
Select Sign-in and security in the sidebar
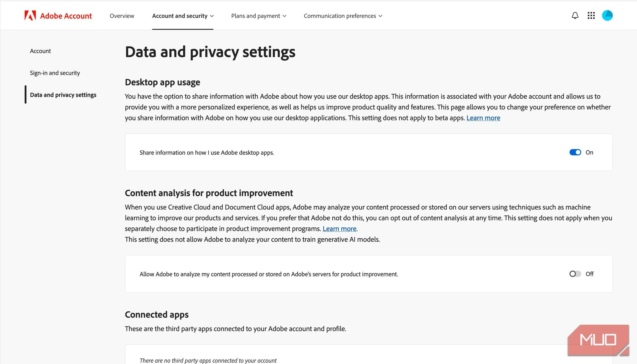tap(55, 73)
